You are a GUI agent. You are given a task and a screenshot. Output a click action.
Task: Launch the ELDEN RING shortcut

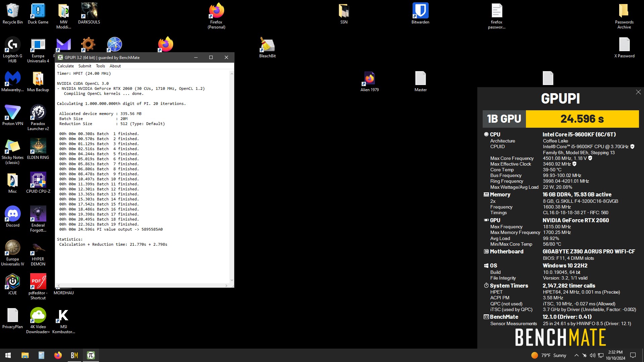click(38, 149)
